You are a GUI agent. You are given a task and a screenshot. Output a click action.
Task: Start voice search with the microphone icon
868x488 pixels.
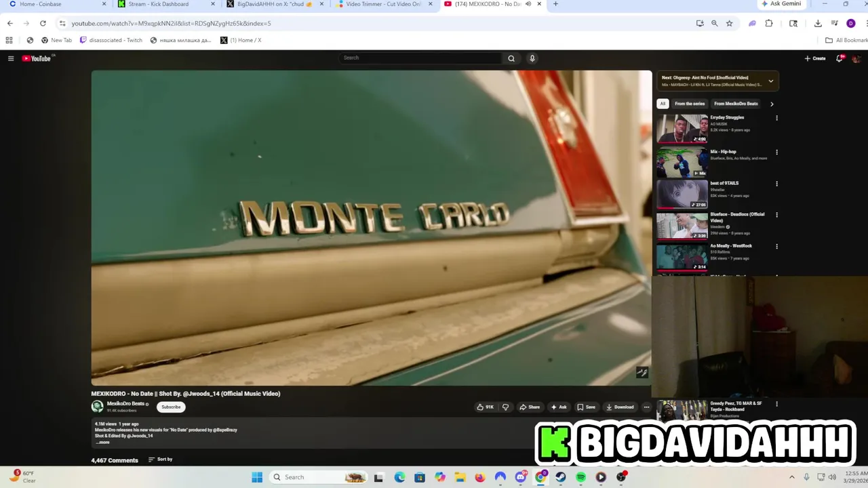(x=532, y=58)
